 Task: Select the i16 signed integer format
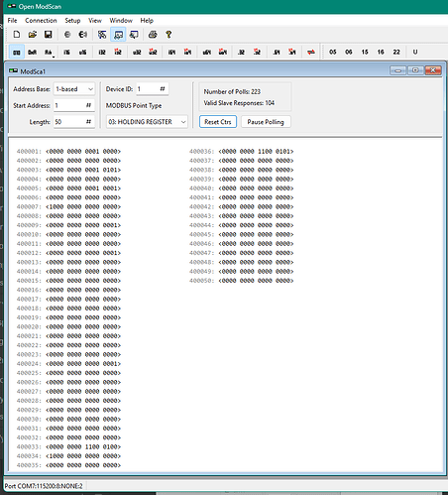[x=66, y=53]
